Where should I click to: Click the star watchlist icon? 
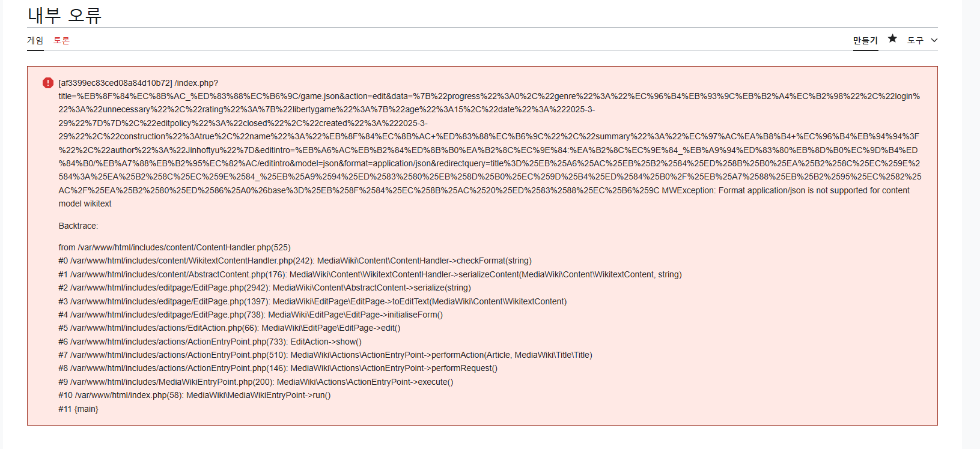pyautogui.click(x=892, y=38)
